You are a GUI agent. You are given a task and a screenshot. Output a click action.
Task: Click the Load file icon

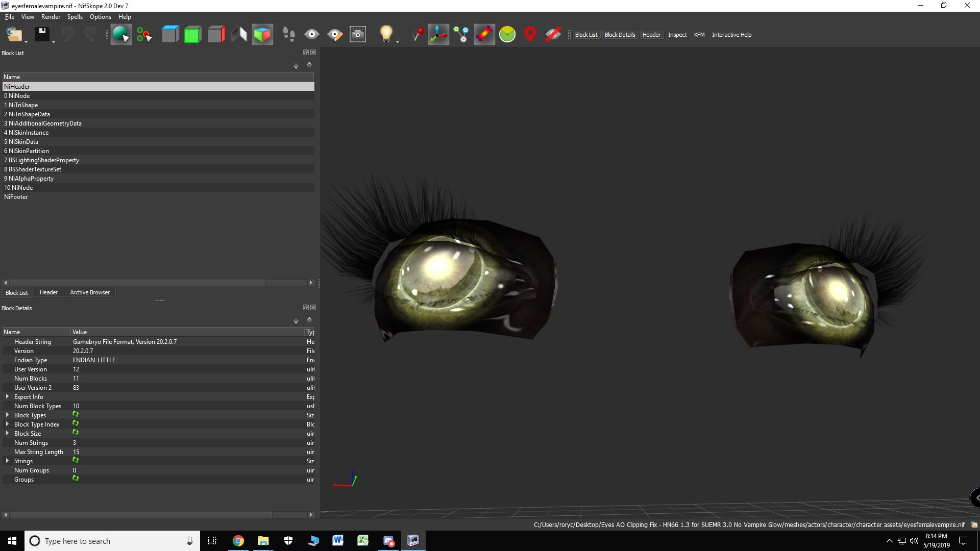click(14, 35)
